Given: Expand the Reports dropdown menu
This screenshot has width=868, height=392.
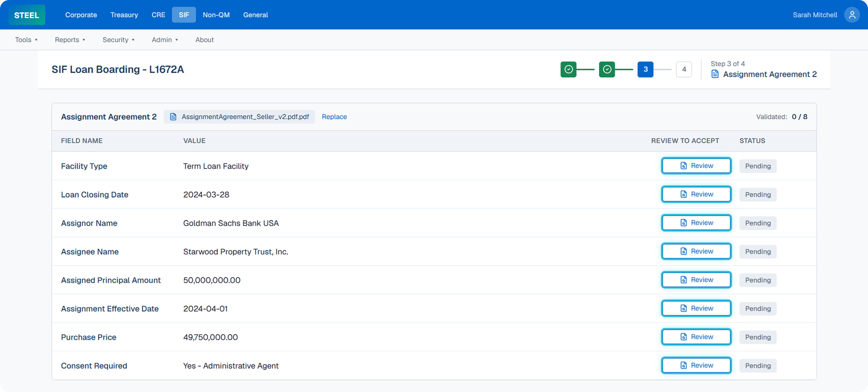Looking at the screenshot, I should pyautogui.click(x=70, y=40).
